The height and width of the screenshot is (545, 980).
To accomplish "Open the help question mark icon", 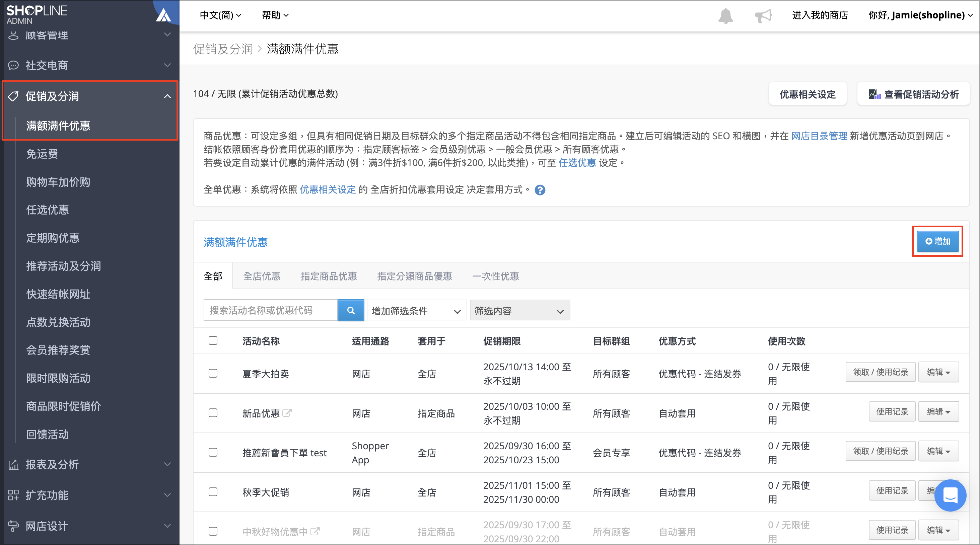I will (540, 190).
